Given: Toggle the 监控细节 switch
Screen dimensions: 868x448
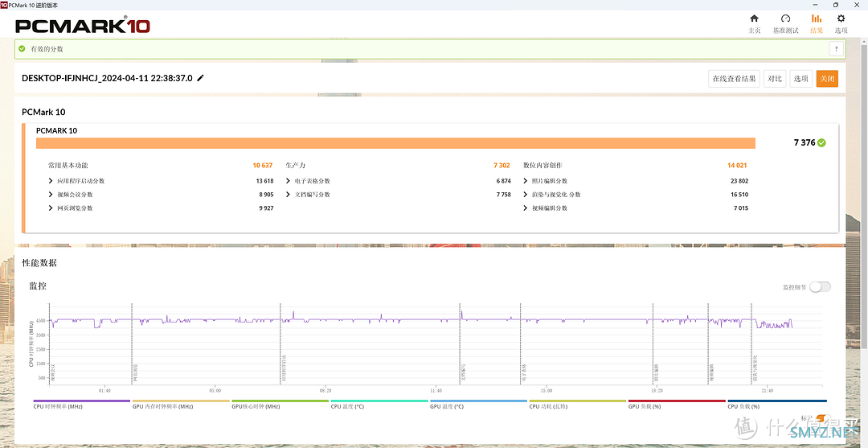Looking at the screenshot, I should (x=821, y=287).
